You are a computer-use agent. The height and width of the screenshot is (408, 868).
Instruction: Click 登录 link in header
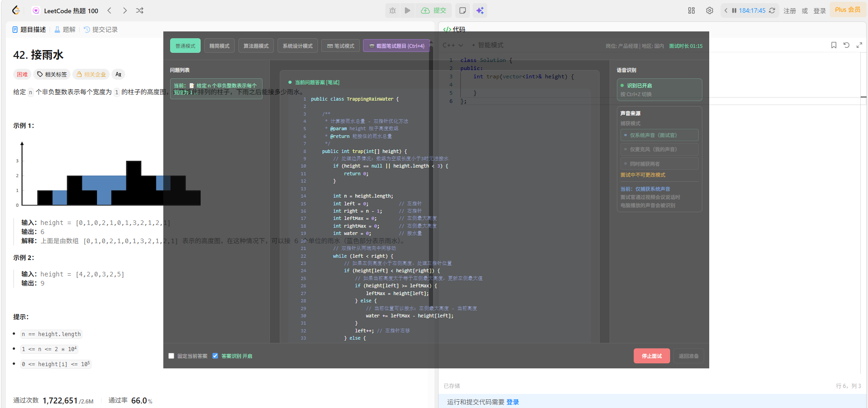click(820, 11)
